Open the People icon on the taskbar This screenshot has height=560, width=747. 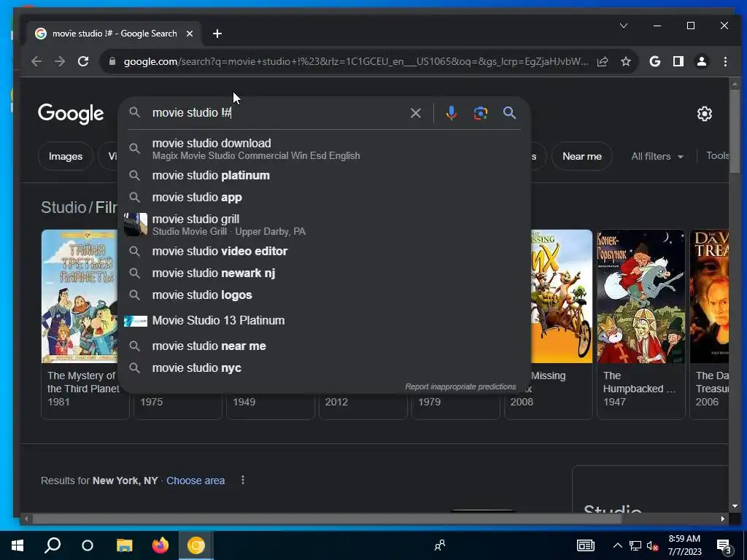pos(440,545)
